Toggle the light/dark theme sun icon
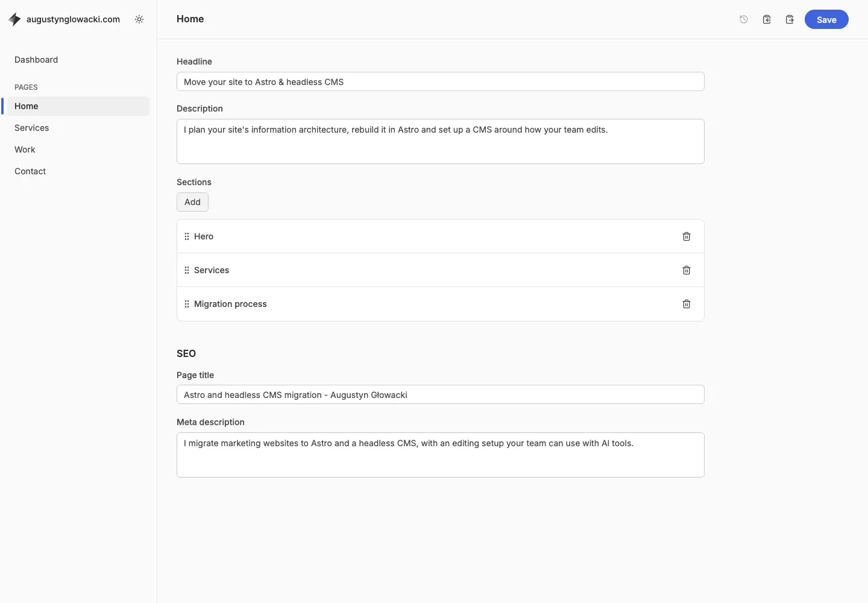Screen dimensions: 868x603 coord(139,19)
